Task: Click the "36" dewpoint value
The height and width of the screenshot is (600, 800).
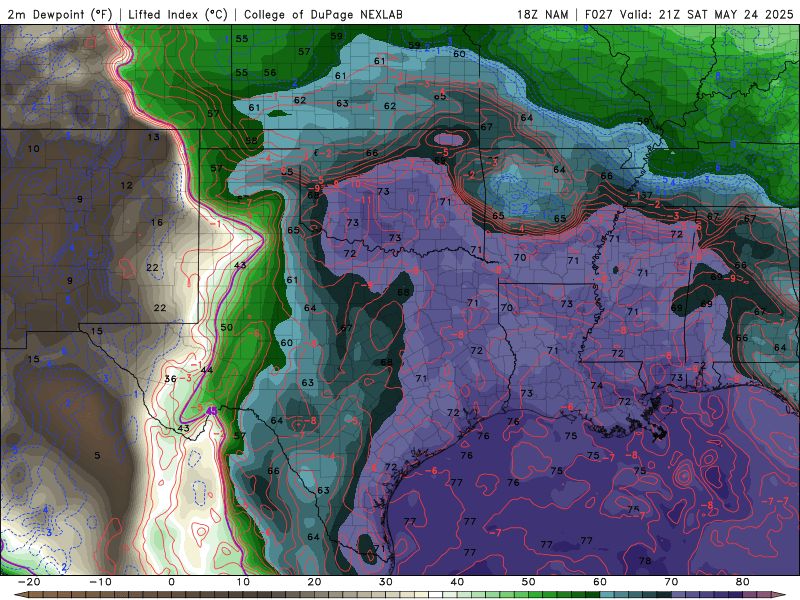Action: pos(170,379)
